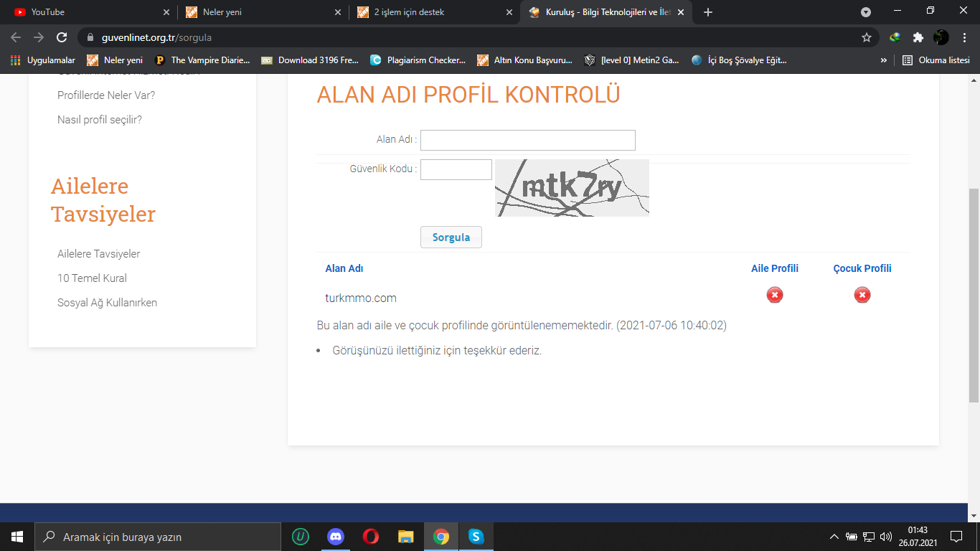Screen dimensions: 980x551
Task: Click the Alan Adı text field
Action: pos(527,140)
